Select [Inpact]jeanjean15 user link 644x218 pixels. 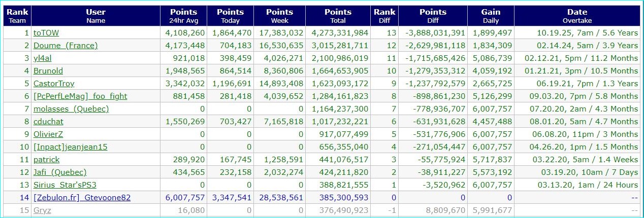coord(71,147)
